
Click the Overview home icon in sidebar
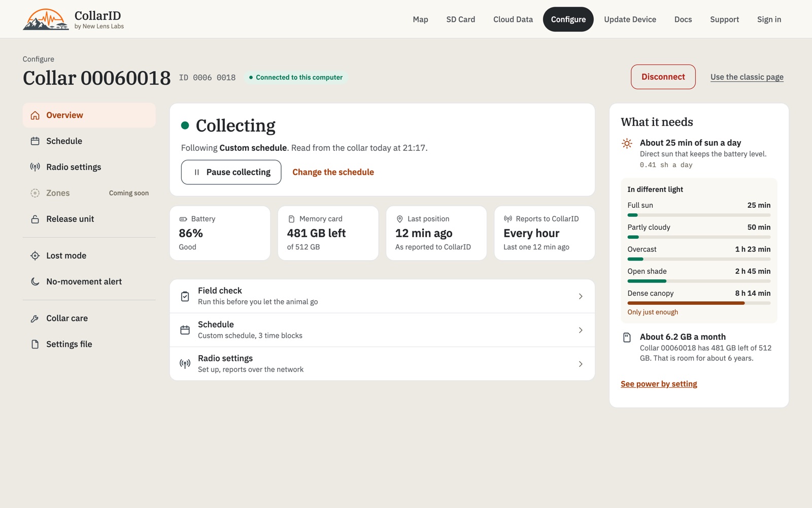point(35,115)
